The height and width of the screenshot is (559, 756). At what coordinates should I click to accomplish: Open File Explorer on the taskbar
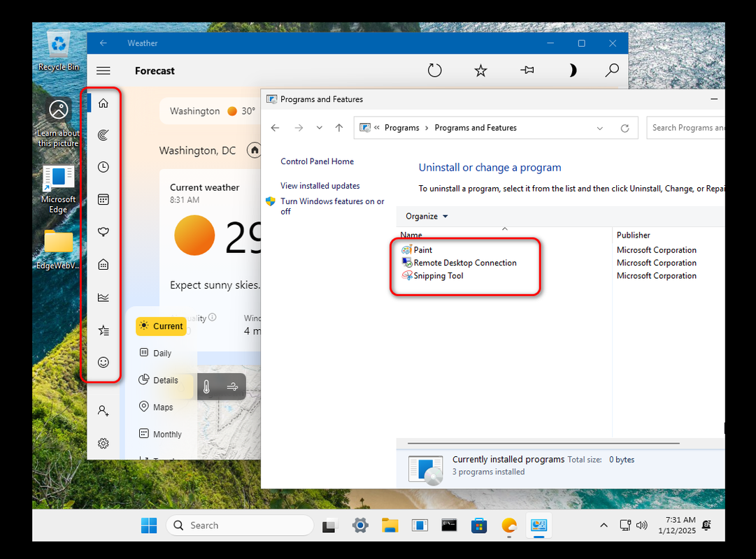[x=390, y=525]
